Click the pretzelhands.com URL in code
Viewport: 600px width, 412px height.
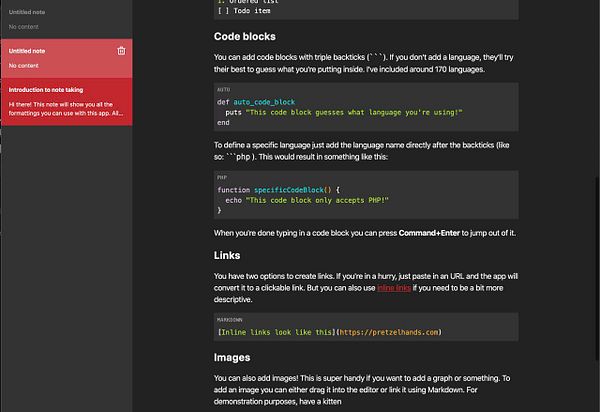click(x=389, y=332)
